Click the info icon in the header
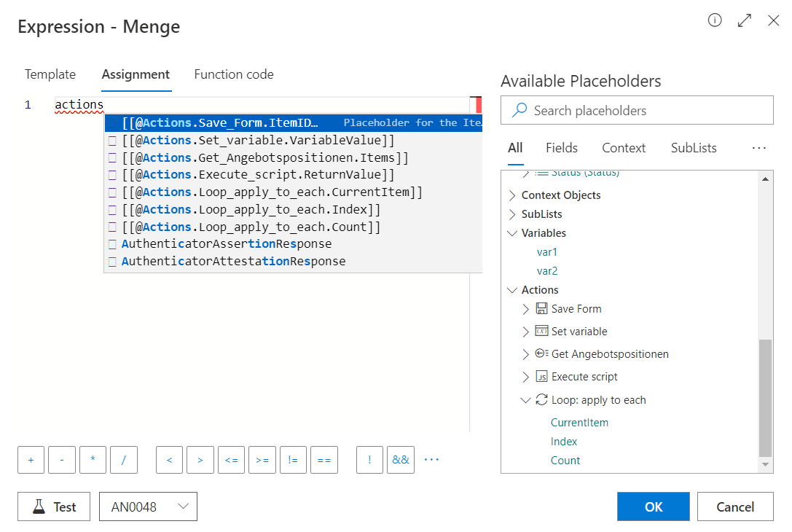The image size is (792, 532). click(715, 20)
